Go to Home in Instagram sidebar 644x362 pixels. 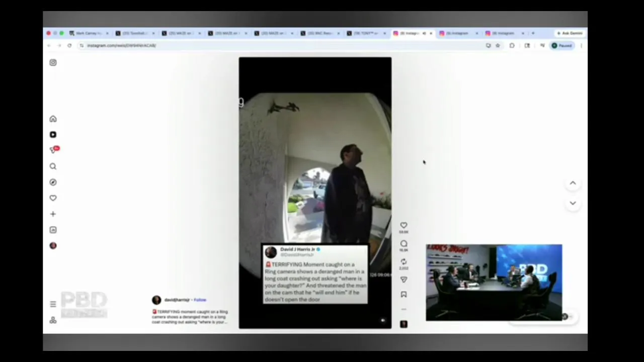coord(53,119)
